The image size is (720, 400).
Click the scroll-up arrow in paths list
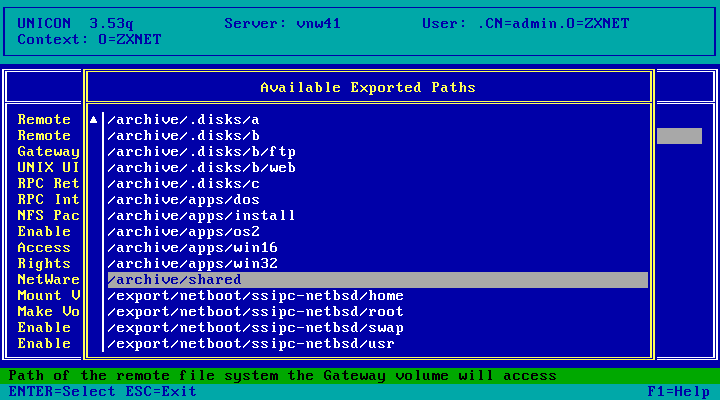(x=94, y=120)
